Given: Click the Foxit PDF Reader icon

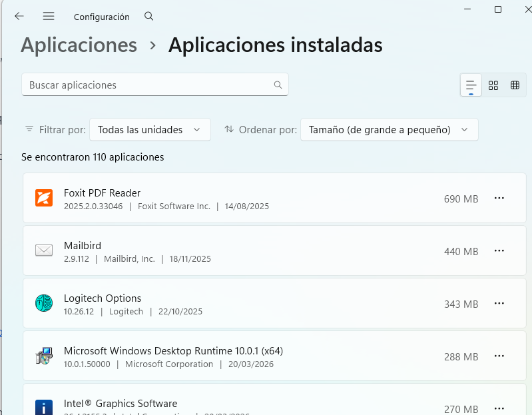Looking at the screenshot, I should pos(44,198).
